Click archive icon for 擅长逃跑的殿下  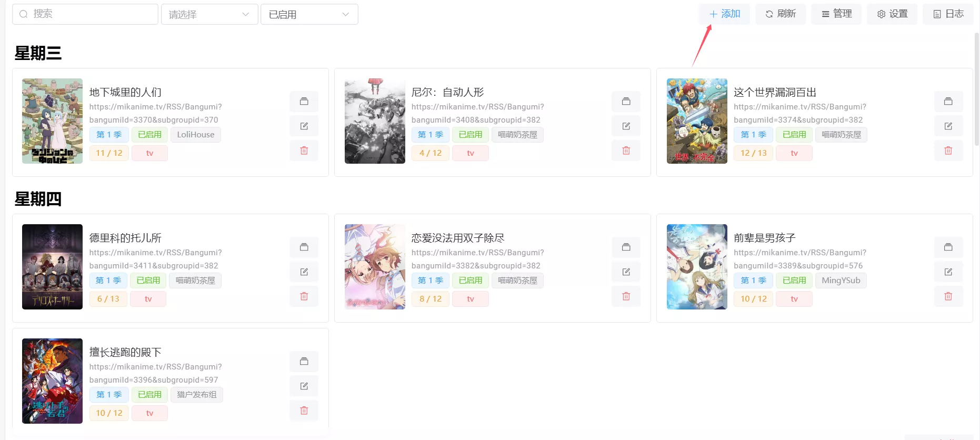304,361
